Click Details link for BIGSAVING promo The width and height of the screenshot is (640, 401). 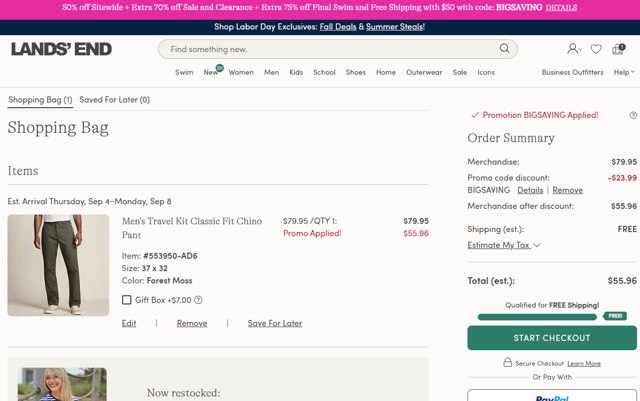[530, 190]
